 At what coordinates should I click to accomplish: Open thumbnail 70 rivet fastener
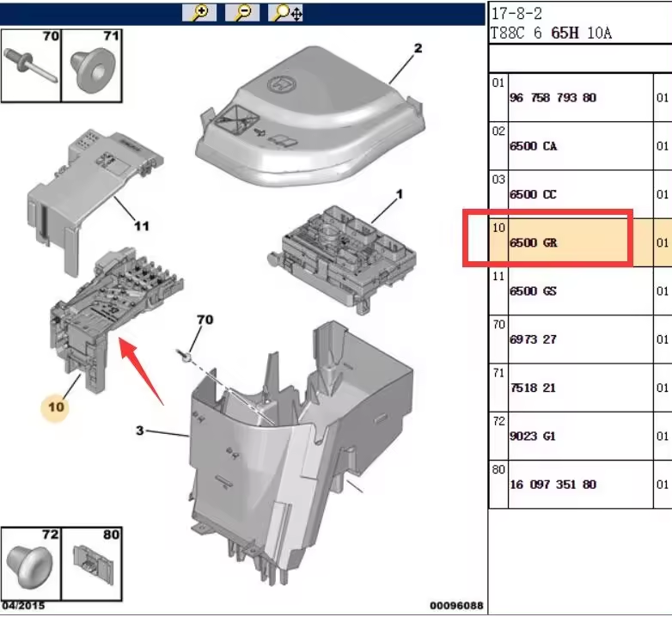(x=31, y=65)
